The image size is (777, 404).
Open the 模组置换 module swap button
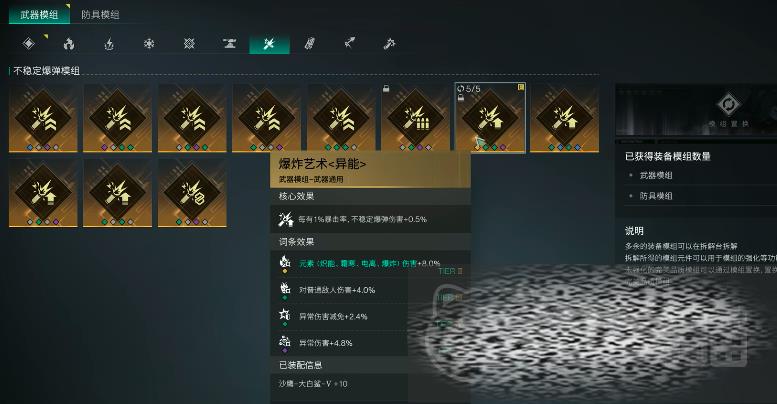[728, 110]
